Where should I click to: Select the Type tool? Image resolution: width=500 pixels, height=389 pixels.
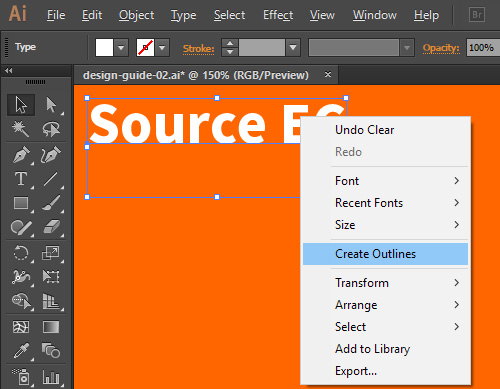point(21,179)
